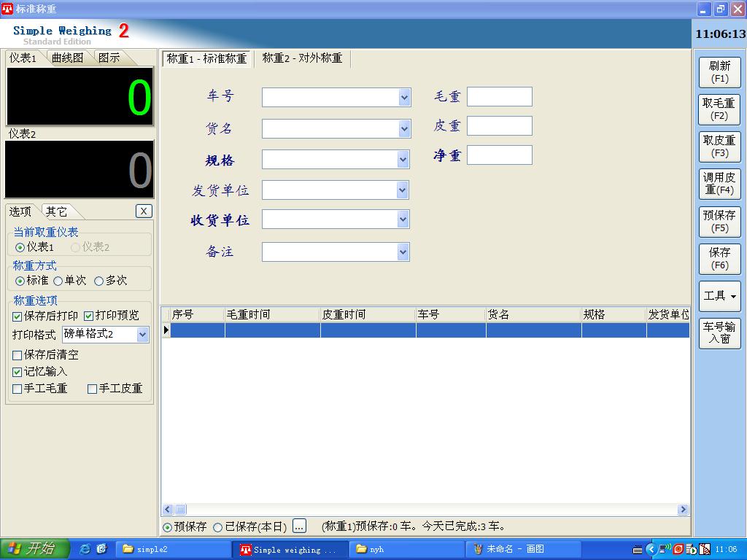This screenshot has width=747, height=560.
Task: Open the 工具 dropdown menu button
Action: [x=719, y=296]
